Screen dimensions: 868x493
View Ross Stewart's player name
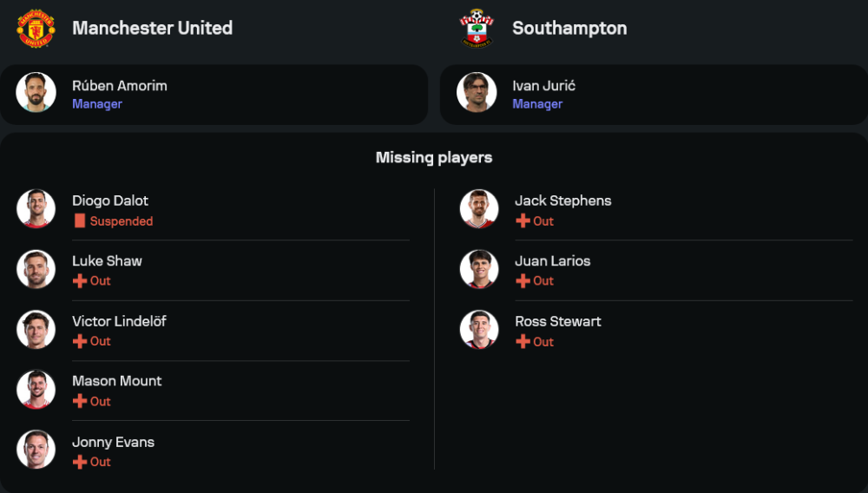558,321
